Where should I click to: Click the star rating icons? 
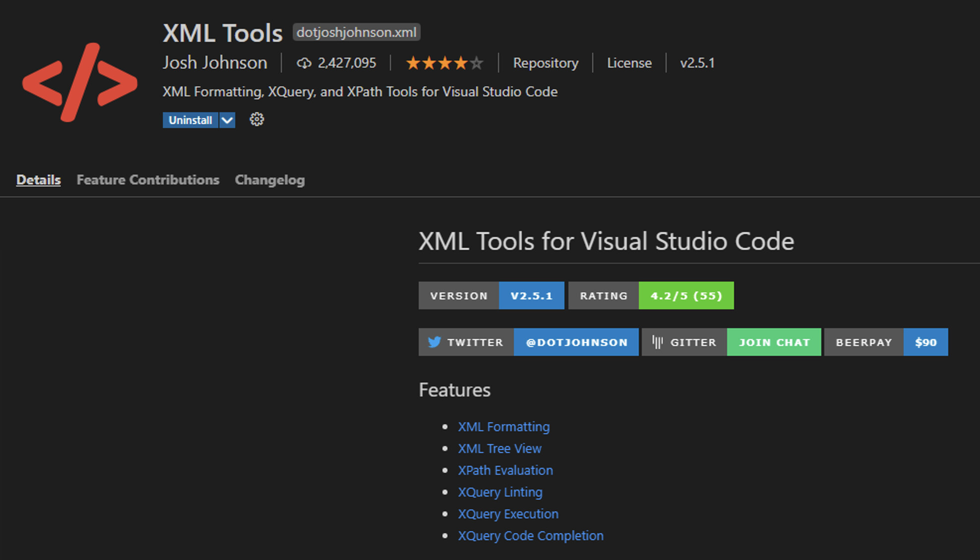444,63
